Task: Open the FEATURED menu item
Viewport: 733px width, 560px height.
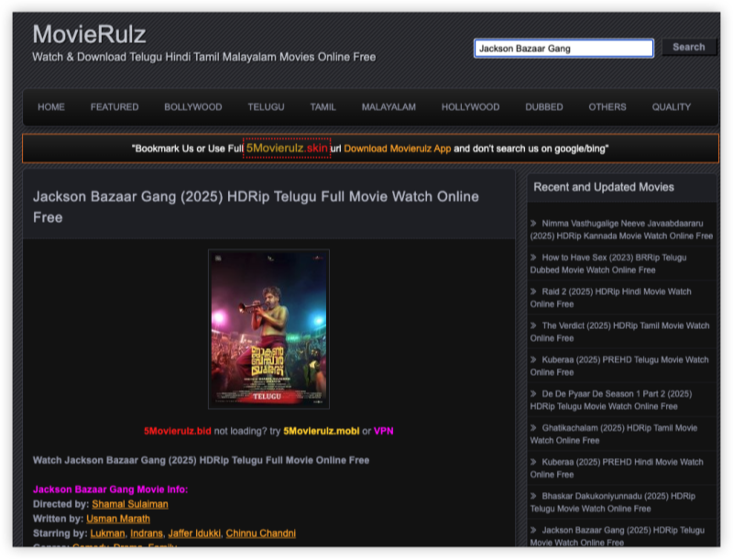Action: [115, 107]
